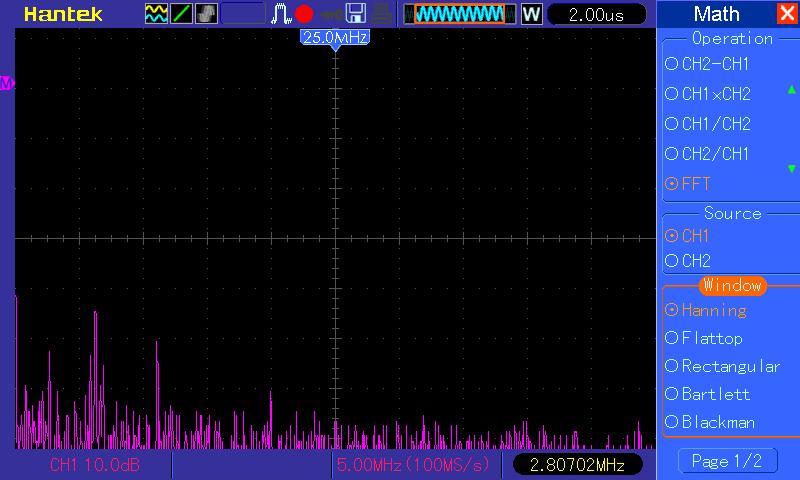Click the 2.80702MHz frequency counter
800x480 pixels.
pos(577,465)
